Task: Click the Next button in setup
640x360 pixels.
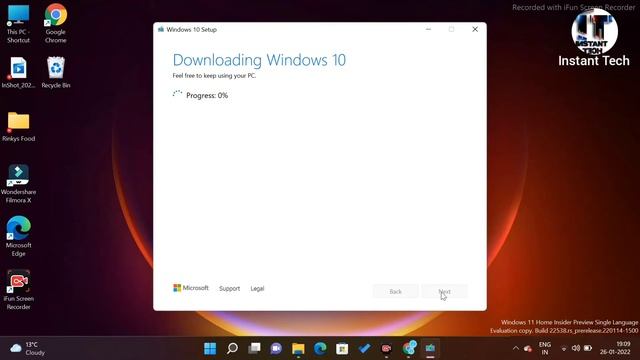Action: [x=444, y=291]
